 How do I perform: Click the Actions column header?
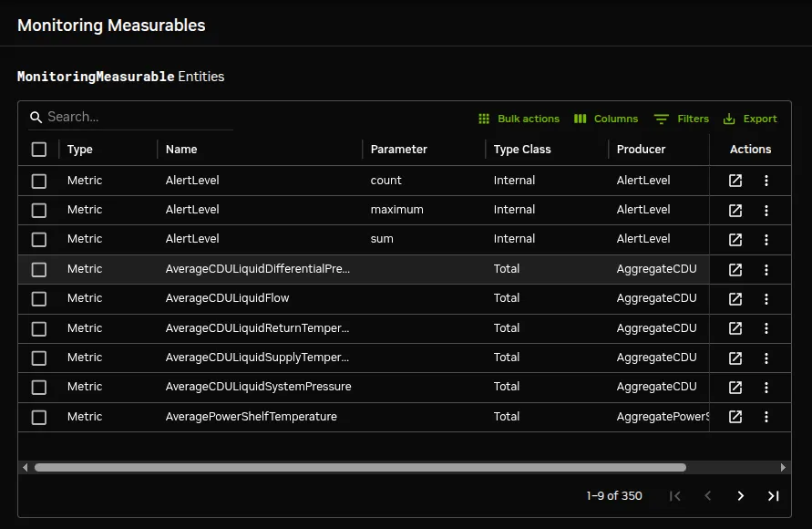click(x=750, y=150)
